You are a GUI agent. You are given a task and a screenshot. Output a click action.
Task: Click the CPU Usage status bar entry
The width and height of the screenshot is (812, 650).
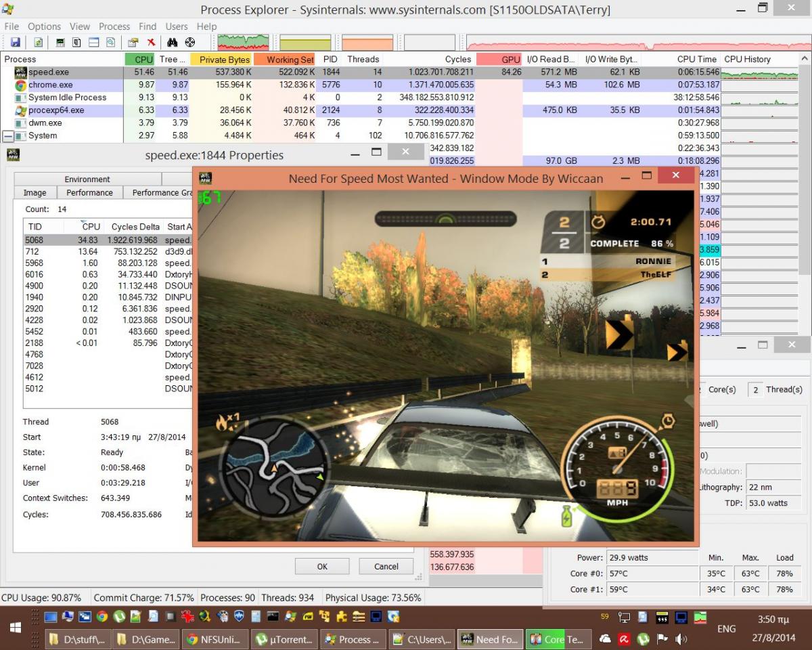click(41, 598)
